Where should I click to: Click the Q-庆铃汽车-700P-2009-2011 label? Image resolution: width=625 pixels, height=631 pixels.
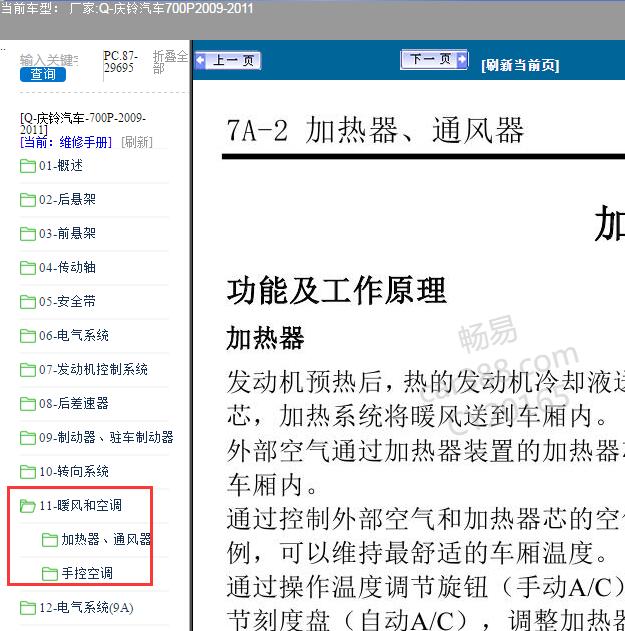click(x=83, y=124)
